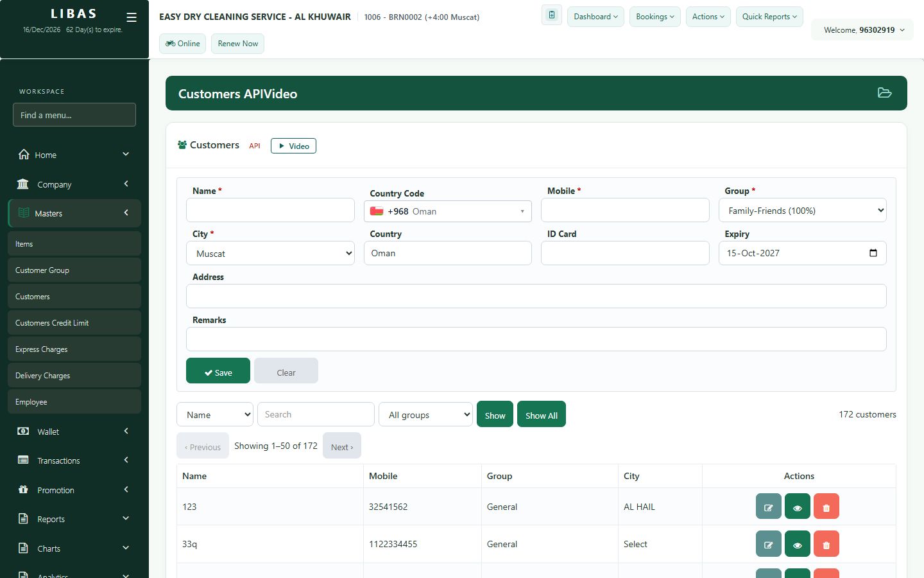Toggle the Online status button

pyautogui.click(x=183, y=44)
